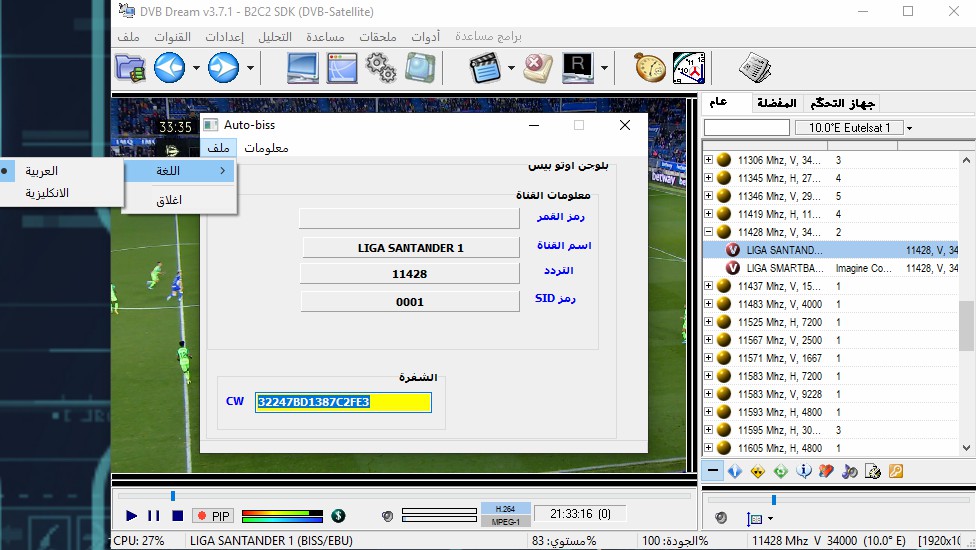Open the ملف menu in Auto-biss window
The height and width of the screenshot is (550, 976).
pos(218,148)
